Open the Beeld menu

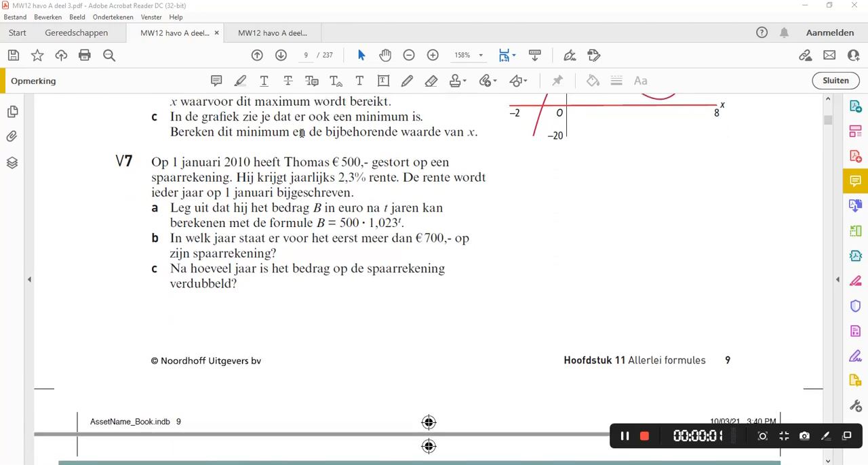[x=77, y=17]
